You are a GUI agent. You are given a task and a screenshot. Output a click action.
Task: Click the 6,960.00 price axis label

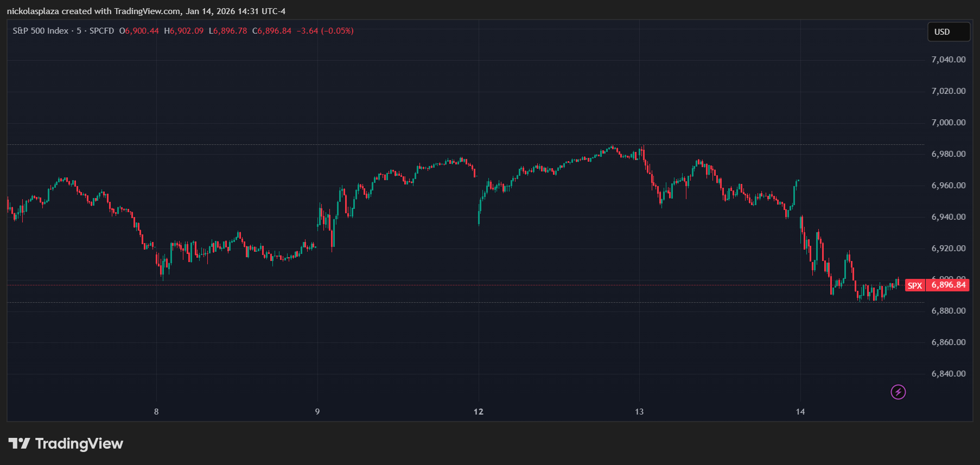click(x=948, y=186)
